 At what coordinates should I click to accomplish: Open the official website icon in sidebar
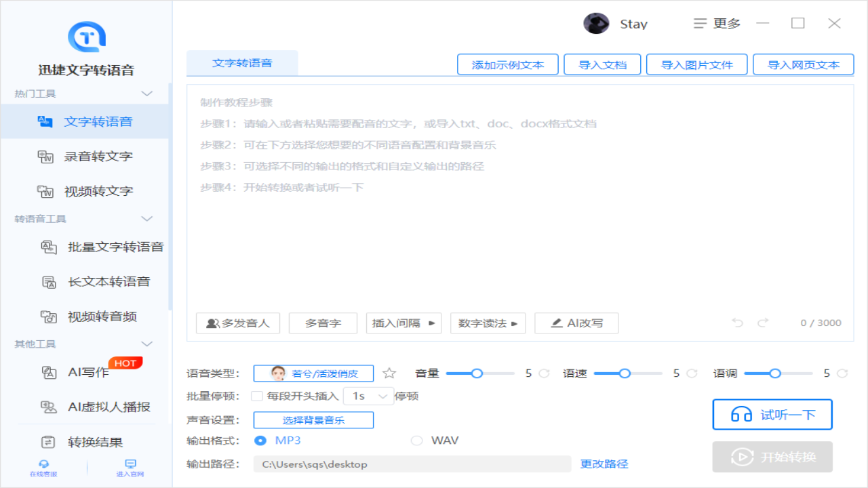pyautogui.click(x=130, y=468)
